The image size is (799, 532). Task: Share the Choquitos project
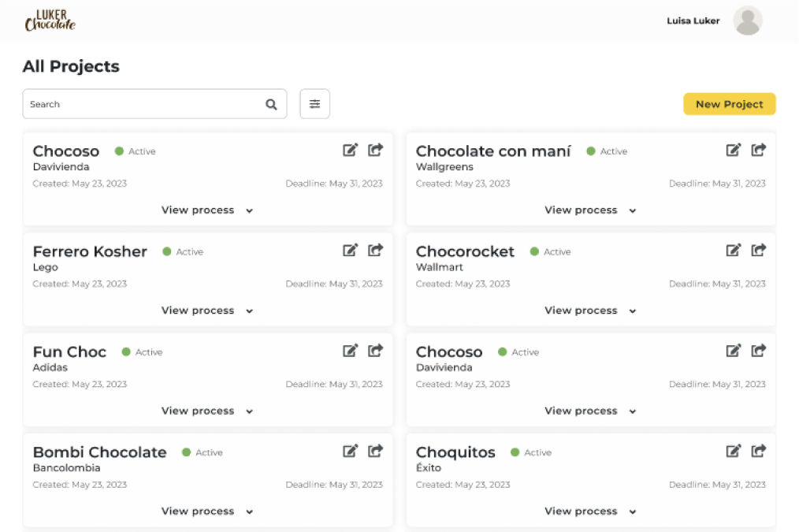pos(758,451)
